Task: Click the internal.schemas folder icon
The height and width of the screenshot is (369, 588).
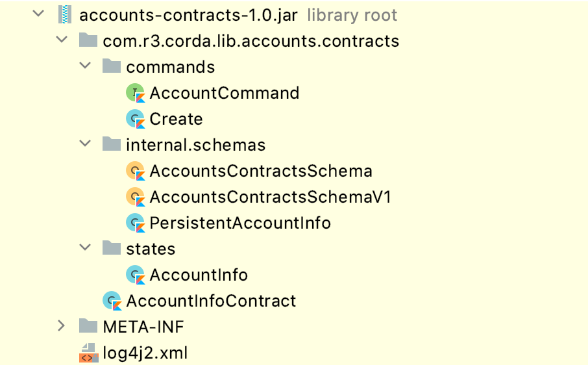Action: (x=112, y=144)
